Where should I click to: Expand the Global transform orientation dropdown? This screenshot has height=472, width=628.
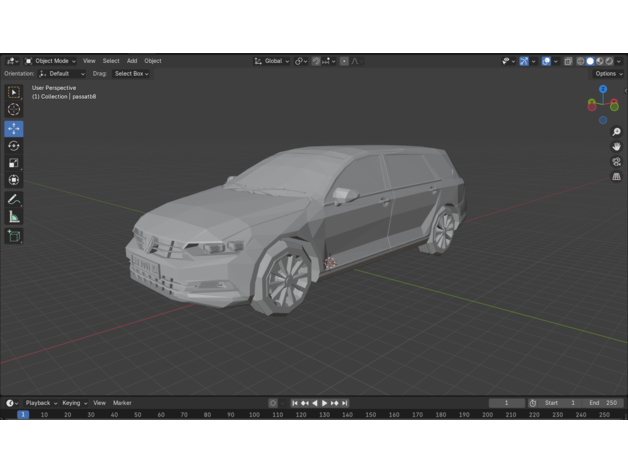click(x=272, y=61)
